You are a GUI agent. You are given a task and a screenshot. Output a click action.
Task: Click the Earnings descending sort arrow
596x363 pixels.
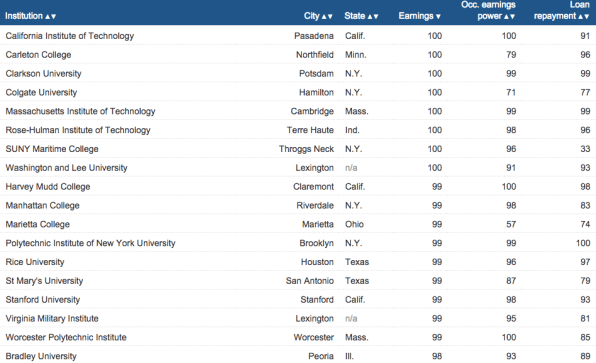[x=438, y=16]
